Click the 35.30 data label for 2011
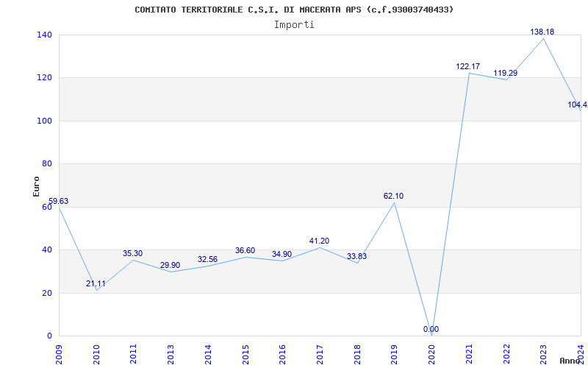588x368 pixels. 133,253
